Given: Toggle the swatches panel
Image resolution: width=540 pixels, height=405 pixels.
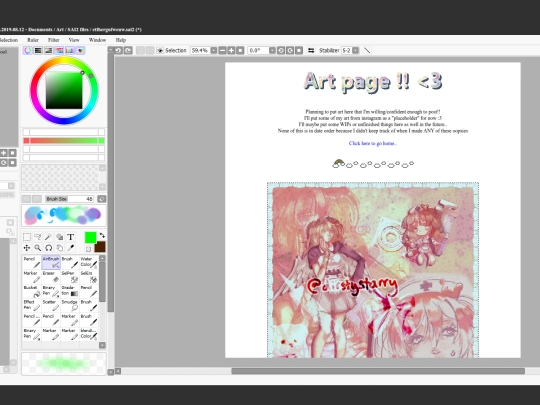Looking at the screenshot, I should pyautogui.click(x=70, y=50).
